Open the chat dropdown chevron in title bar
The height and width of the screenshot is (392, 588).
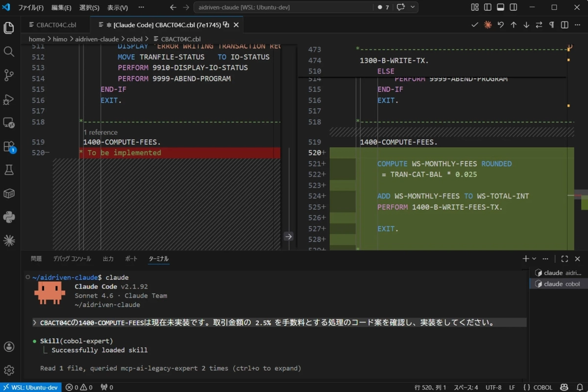pos(413,7)
